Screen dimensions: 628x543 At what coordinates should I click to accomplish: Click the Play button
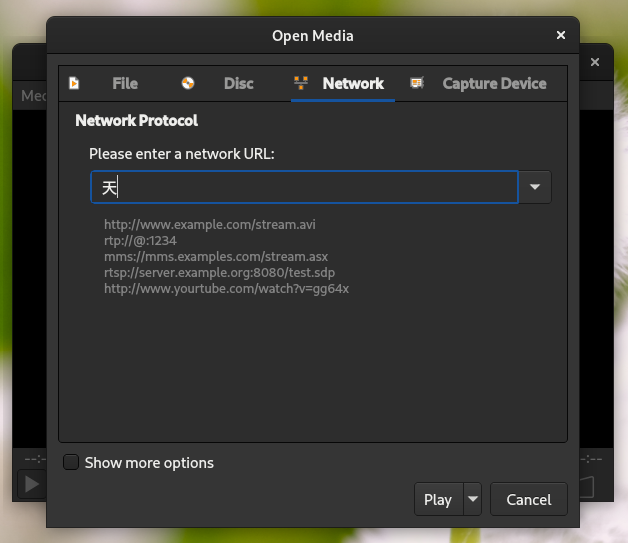click(x=438, y=499)
